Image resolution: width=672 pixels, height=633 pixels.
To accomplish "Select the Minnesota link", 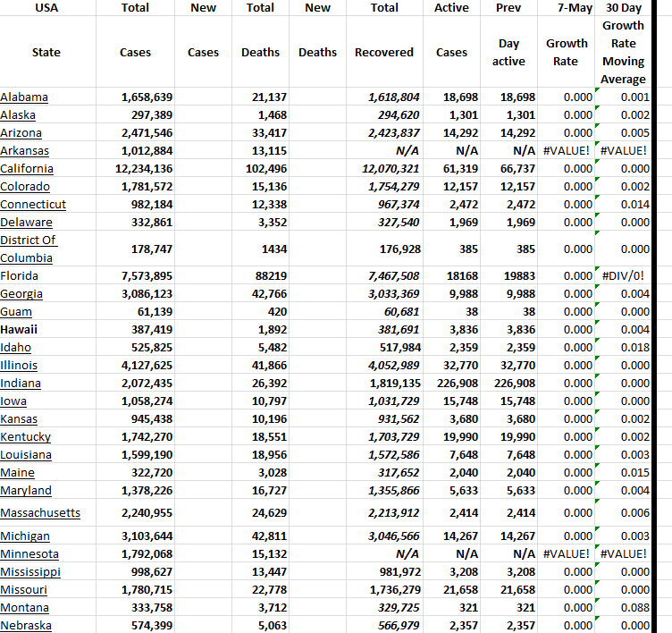I will coord(29,553).
